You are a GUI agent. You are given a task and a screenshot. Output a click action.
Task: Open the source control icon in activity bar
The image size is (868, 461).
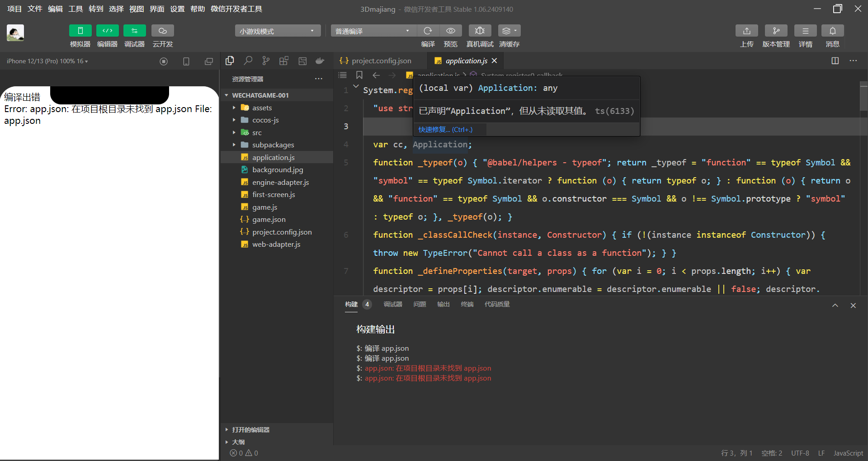click(x=266, y=61)
